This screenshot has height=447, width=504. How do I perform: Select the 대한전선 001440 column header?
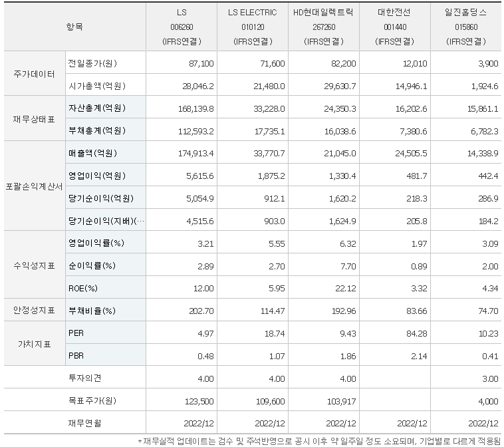click(x=395, y=27)
